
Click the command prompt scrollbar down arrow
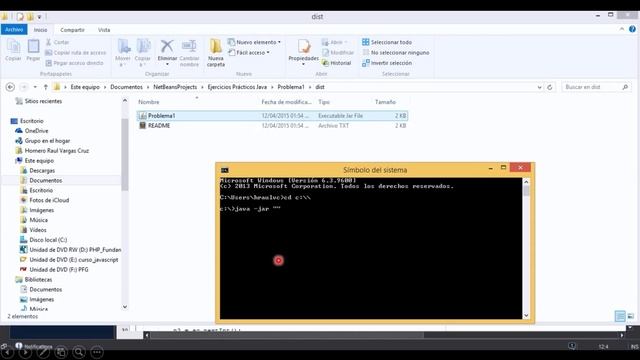click(x=526, y=315)
